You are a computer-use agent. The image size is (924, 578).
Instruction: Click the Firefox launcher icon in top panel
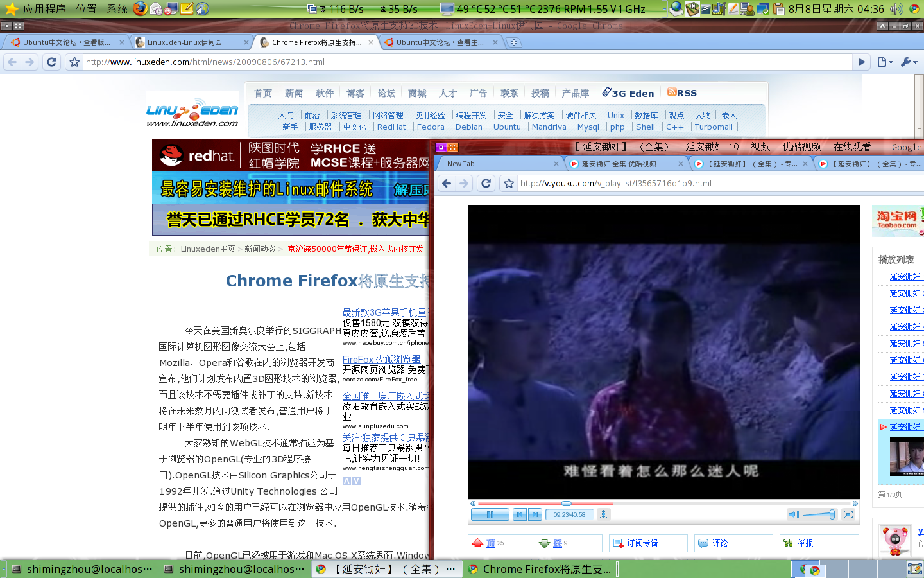140,8
